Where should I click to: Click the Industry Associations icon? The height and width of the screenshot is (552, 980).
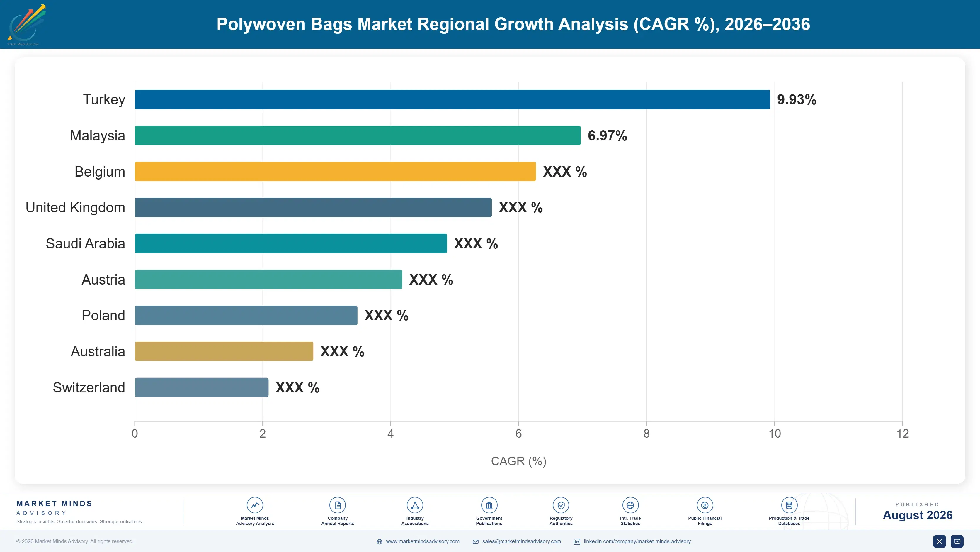pyautogui.click(x=415, y=505)
